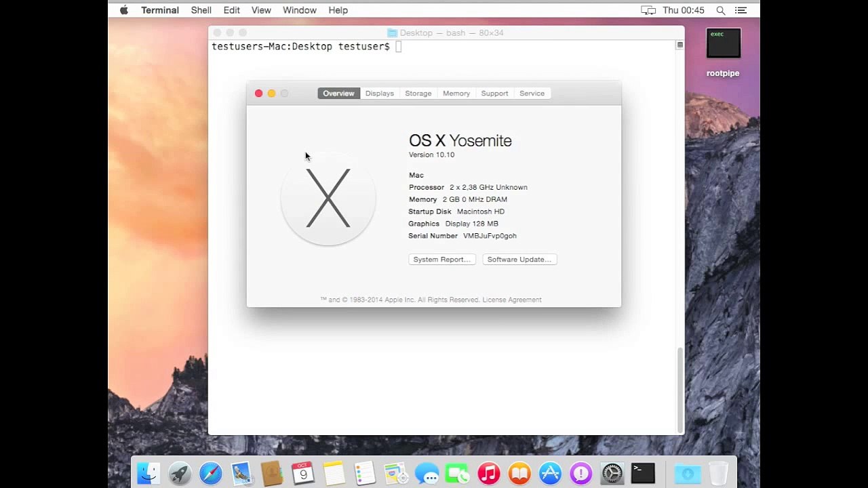The height and width of the screenshot is (488, 868).
Task: Open App Store icon in Dock
Action: (551, 473)
